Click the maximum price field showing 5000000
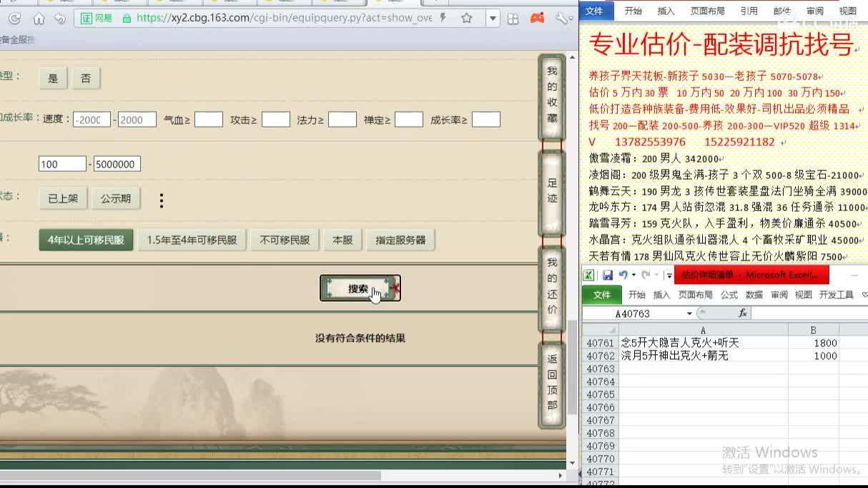868x488 pixels. pos(117,164)
